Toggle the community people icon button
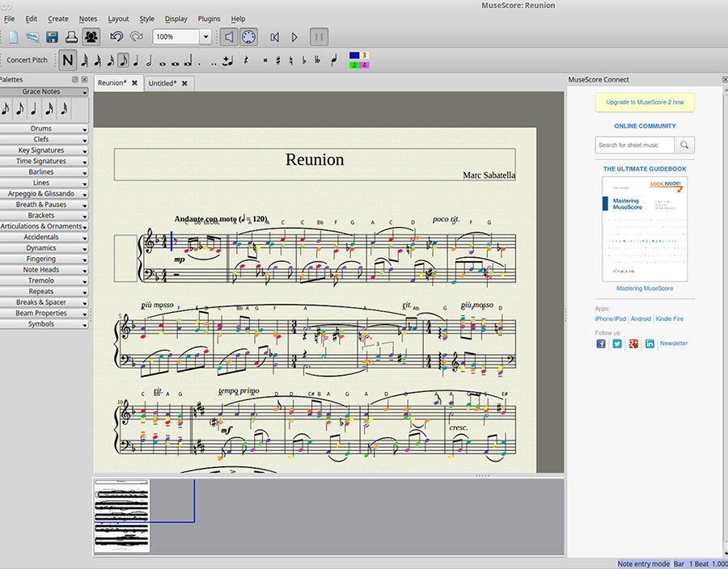 (x=91, y=36)
